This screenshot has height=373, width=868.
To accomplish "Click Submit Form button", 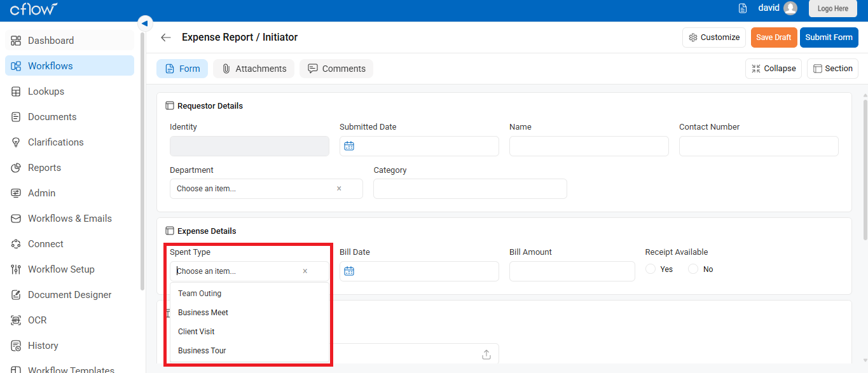I will tap(829, 37).
